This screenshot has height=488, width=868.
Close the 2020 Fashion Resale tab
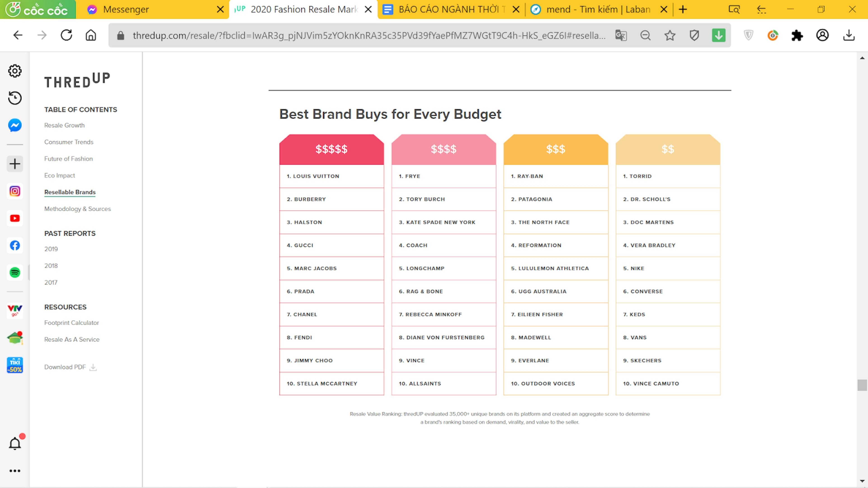pos(368,9)
